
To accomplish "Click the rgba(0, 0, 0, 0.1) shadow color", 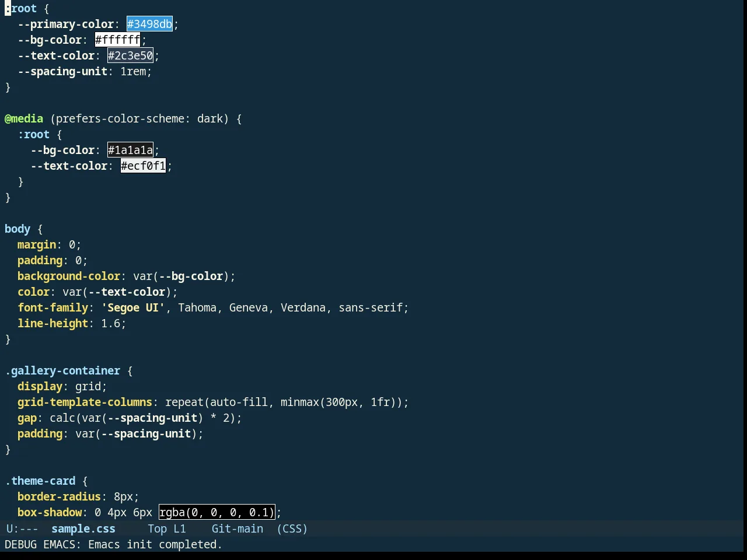I will point(217,512).
